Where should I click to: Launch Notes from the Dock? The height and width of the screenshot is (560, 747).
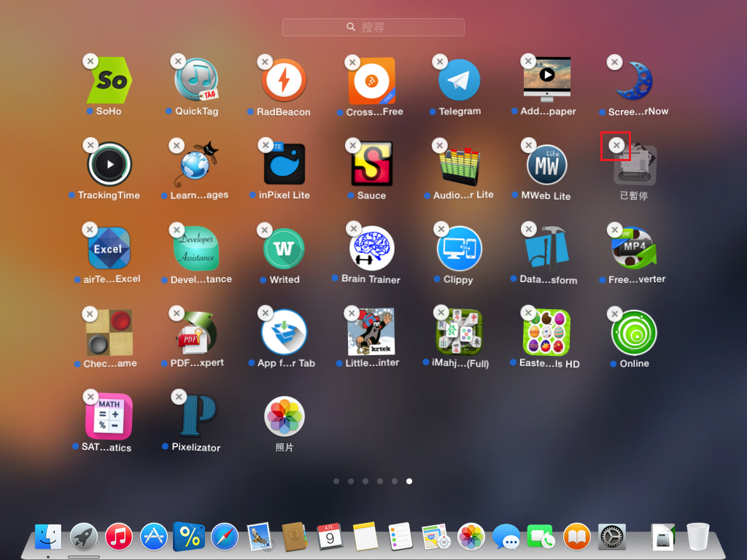(365, 537)
